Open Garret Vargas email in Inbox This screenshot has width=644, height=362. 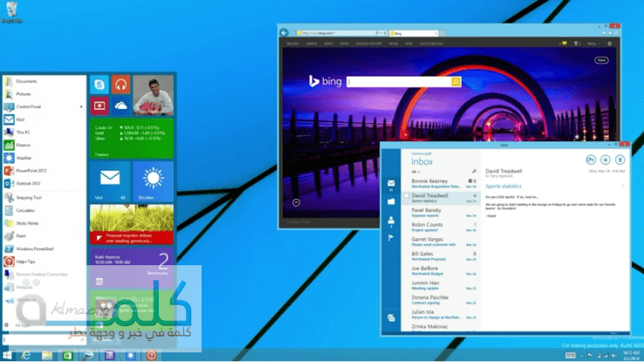click(x=441, y=242)
